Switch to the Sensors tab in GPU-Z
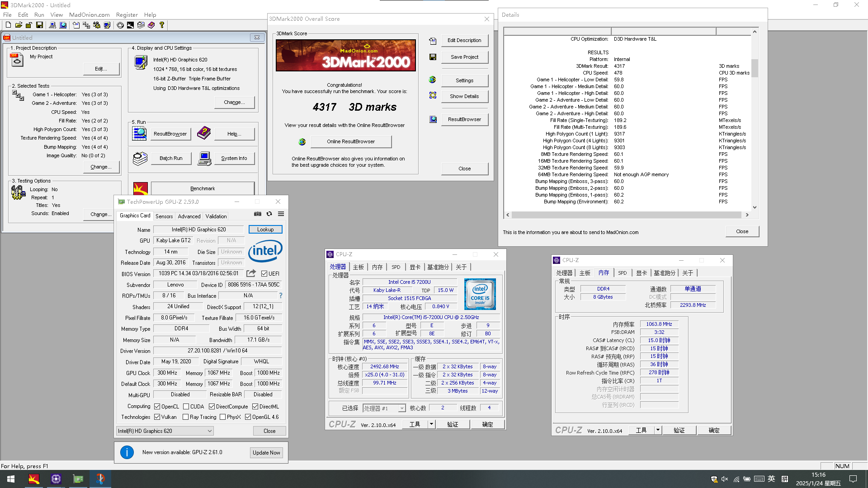Screen dimensions: 868x488 pos(164,216)
